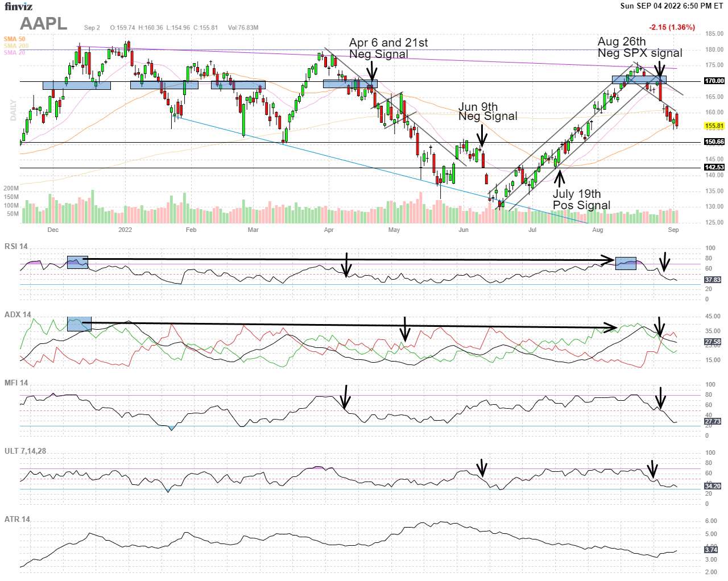This screenshot has height=581, width=728.
Task: Click the ADX 14 indicator label
Action: tap(18, 314)
